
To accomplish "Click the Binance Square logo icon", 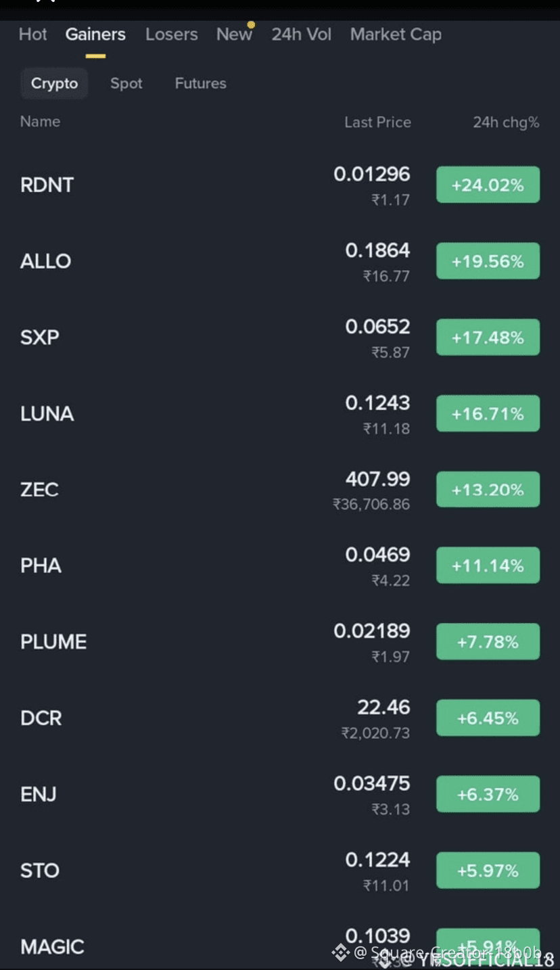I will coord(340,953).
